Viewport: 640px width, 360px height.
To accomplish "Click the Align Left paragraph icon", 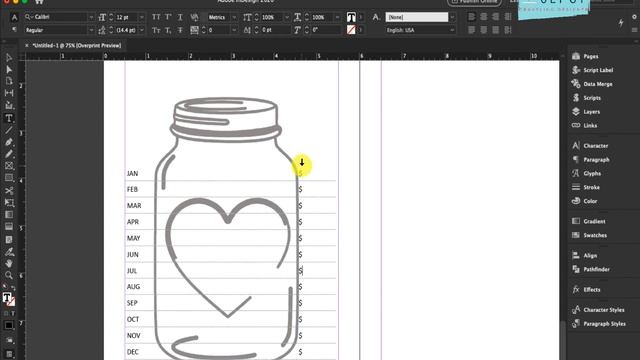I will point(471,17).
